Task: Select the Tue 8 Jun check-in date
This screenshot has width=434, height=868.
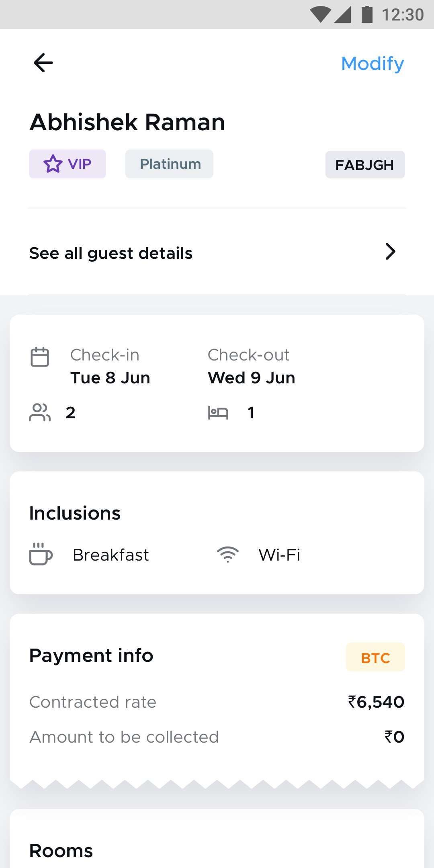Action: tap(110, 378)
